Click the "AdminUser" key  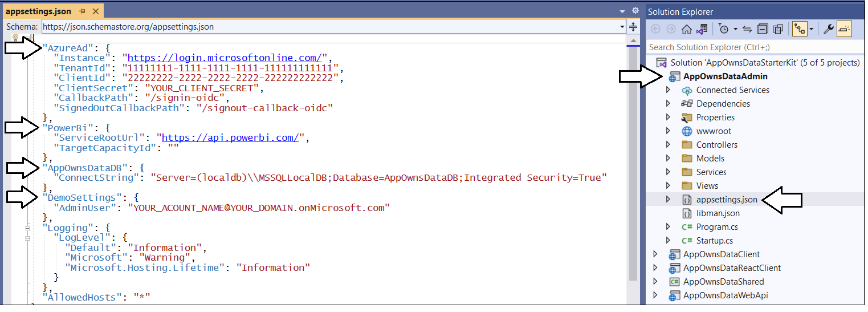85,208
